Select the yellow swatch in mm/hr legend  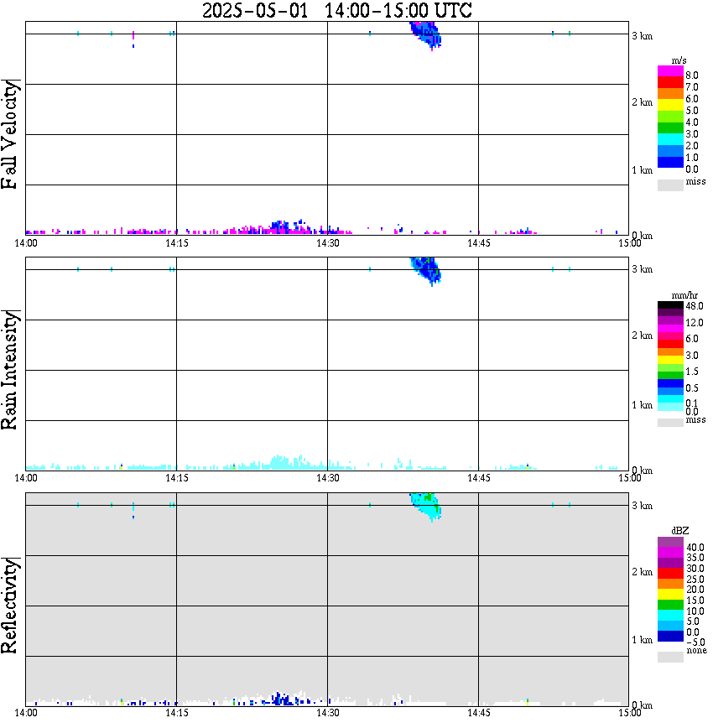point(670,360)
